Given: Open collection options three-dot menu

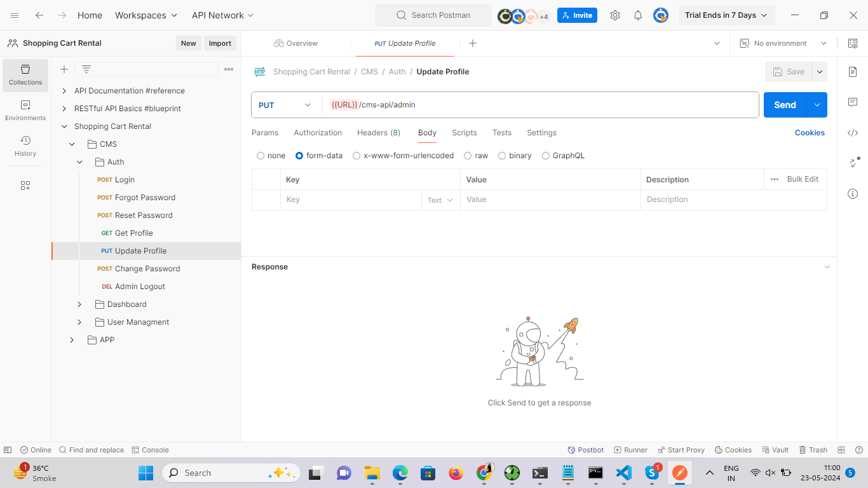Looking at the screenshot, I should pyautogui.click(x=229, y=69).
